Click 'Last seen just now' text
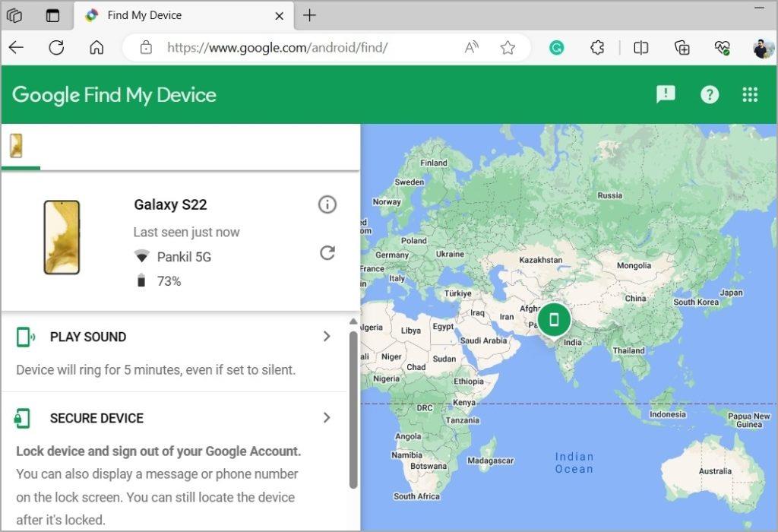Viewport: 778px width, 532px height. [x=186, y=232]
